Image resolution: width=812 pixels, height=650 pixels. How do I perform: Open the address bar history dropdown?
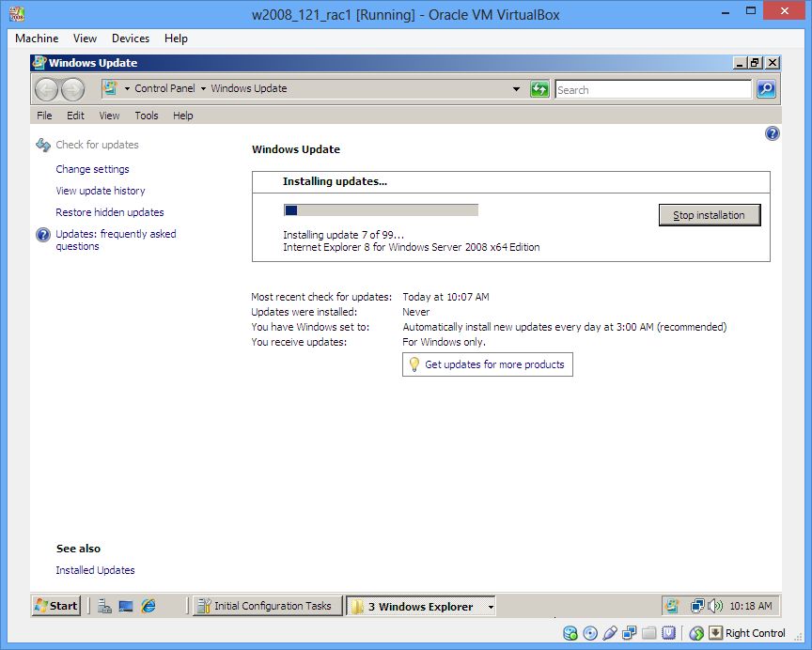pos(516,89)
